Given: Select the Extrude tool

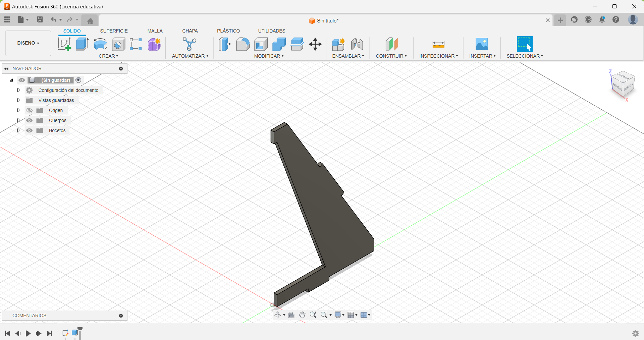Looking at the screenshot, I should tap(82, 44).
